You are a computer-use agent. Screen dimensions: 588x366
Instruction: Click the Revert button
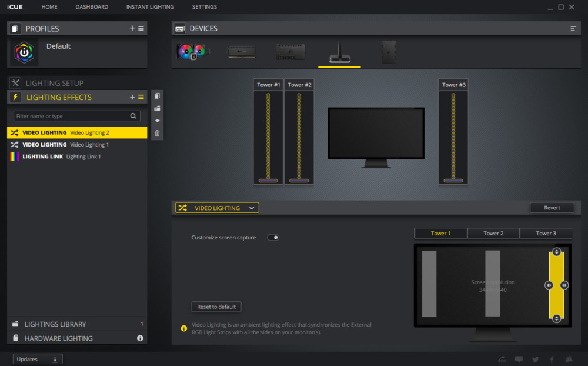552,208
